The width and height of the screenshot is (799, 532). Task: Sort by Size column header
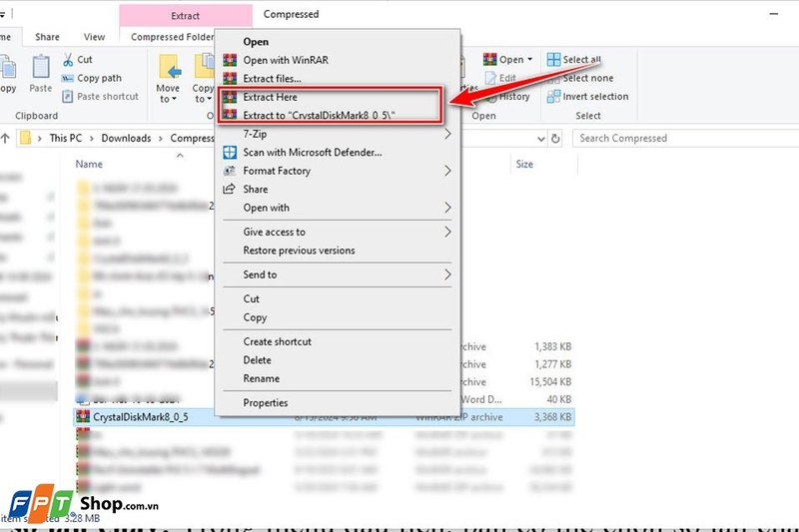pyautogui.click(x=524, y=164)
